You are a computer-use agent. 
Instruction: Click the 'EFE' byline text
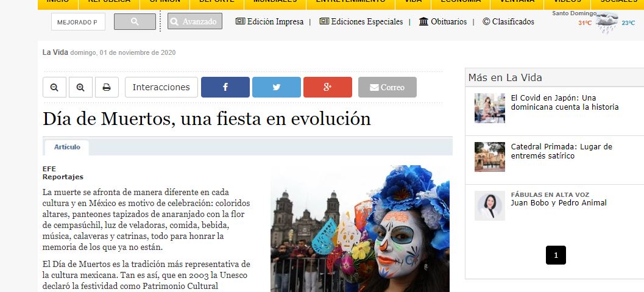tap(49, 169)
